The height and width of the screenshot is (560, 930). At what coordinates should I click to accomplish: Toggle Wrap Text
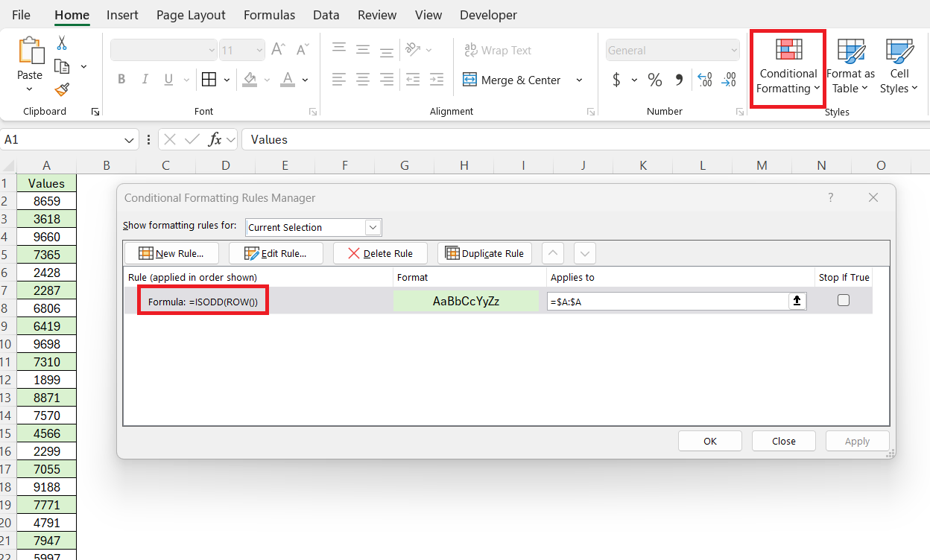[497, 50]
